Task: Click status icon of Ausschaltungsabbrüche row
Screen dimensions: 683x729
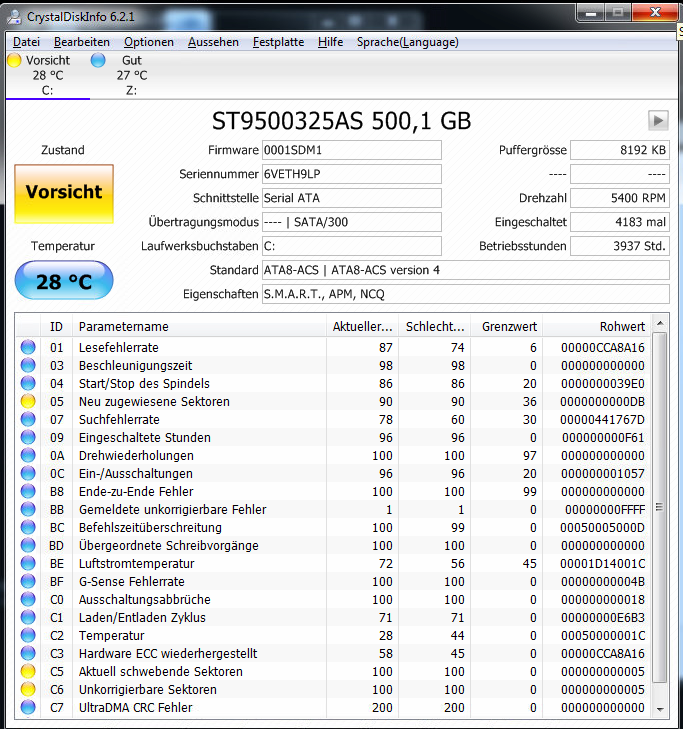Action: 28,599
